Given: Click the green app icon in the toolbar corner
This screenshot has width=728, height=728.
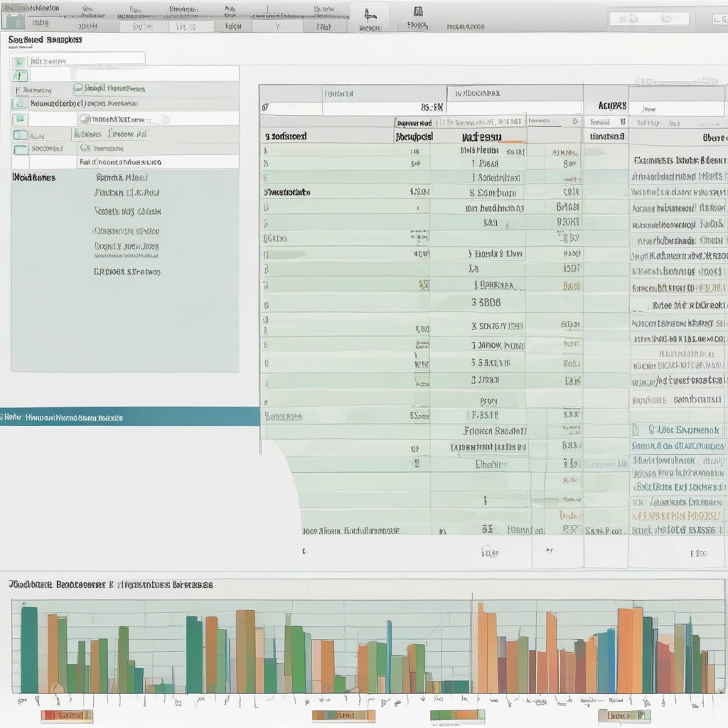Looking at the screenshot, I should [x=14, y=21].
